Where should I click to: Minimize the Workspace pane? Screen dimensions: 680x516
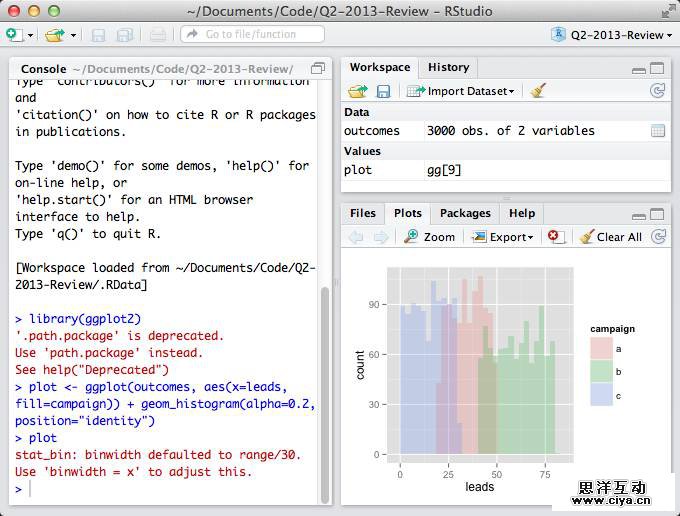pyautogui.click(x=638, y=69)
